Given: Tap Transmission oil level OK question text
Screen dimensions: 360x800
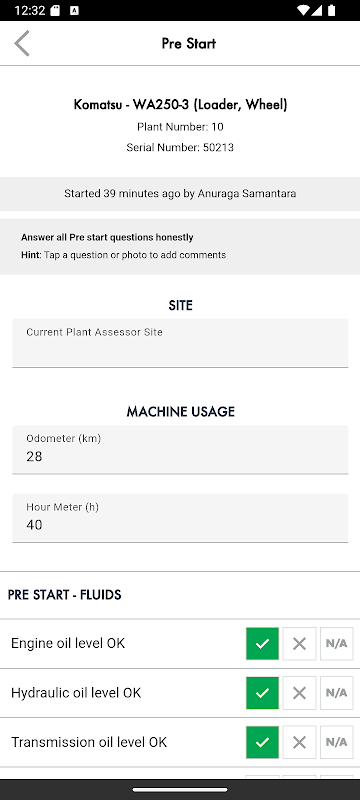Looking at the screenshot, I should point(89,742).
